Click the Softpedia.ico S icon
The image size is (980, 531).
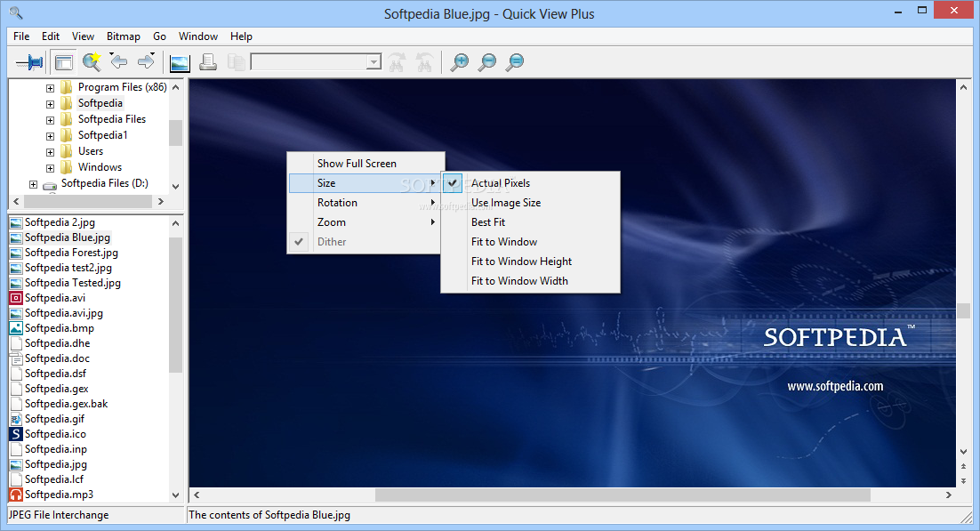[16, 433]
